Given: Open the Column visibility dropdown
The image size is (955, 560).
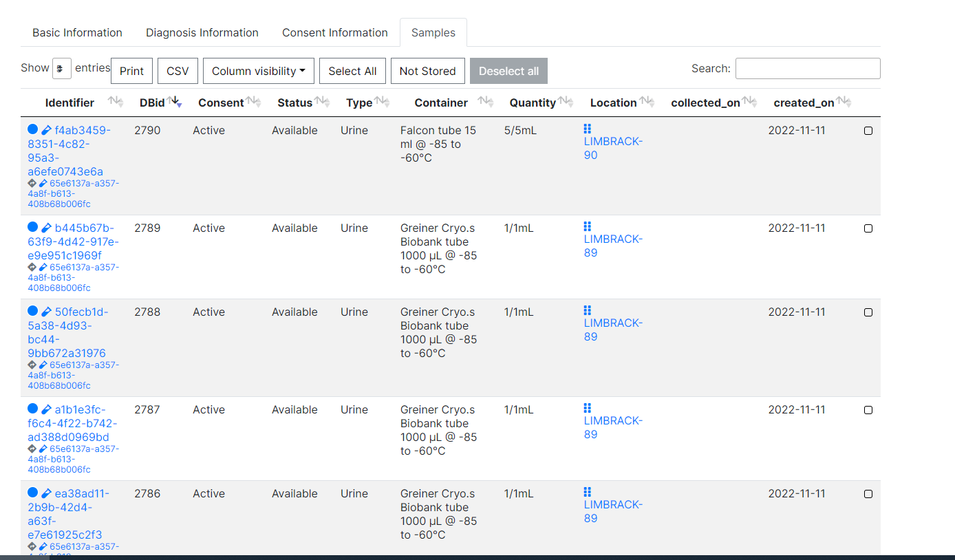Looking at the screenshot, I should (x=258, y=70).
